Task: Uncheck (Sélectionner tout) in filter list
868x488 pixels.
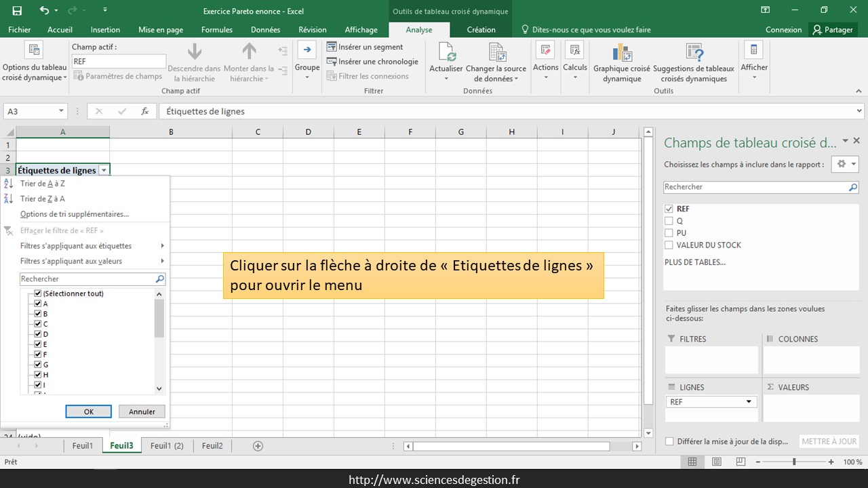Action: point(38,293)
